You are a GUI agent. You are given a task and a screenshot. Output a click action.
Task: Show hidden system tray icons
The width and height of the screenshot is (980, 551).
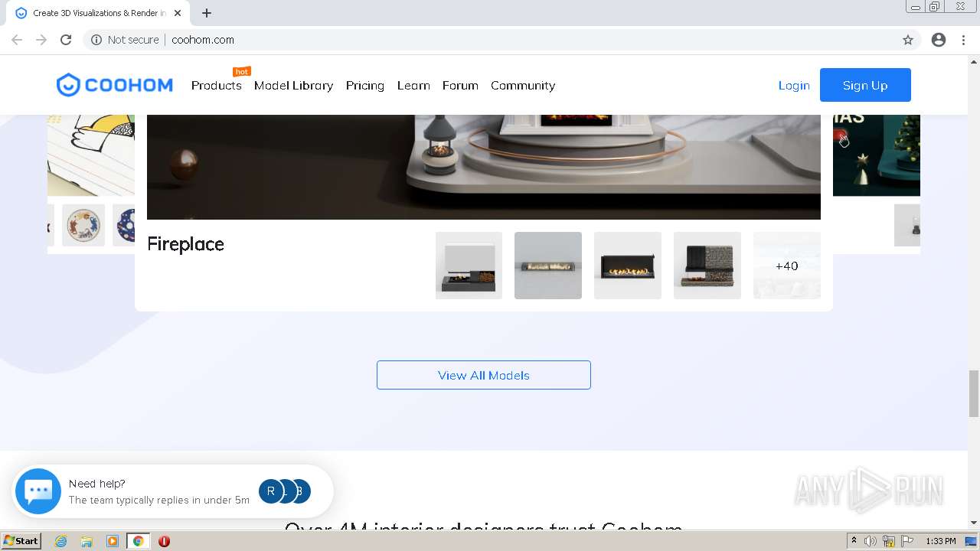click(854, 541)
